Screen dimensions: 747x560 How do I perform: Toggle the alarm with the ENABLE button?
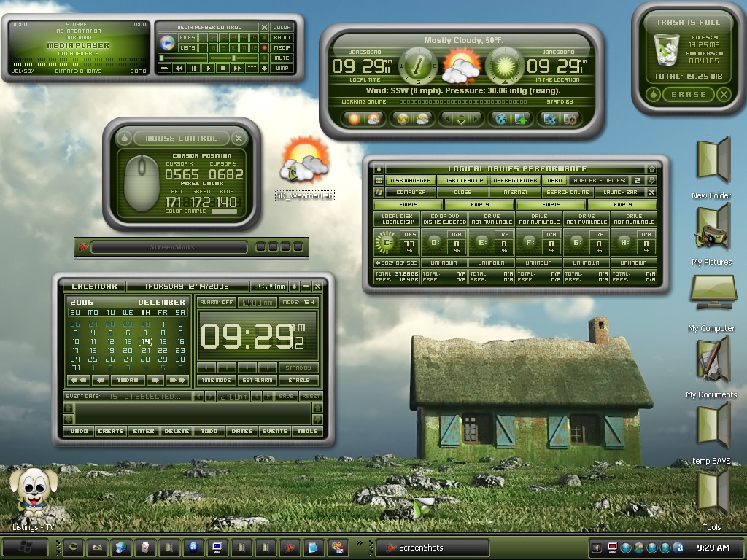[x=298, y=380]
